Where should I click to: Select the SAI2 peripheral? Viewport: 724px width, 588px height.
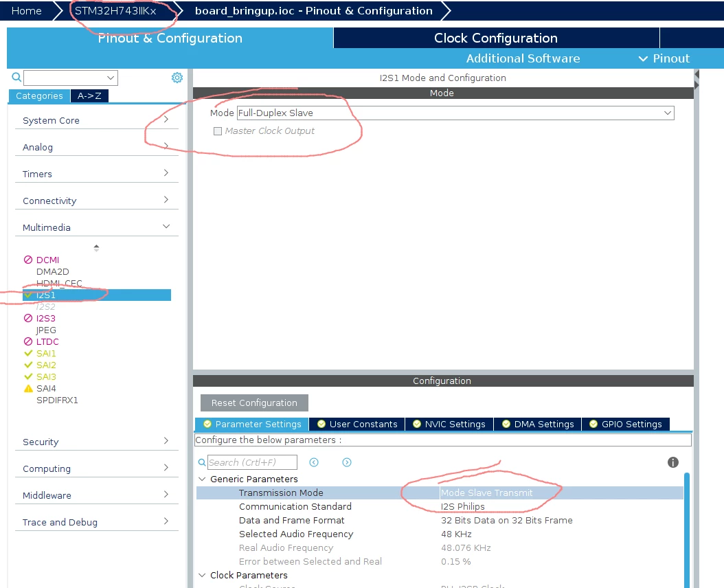coord(46,365)
